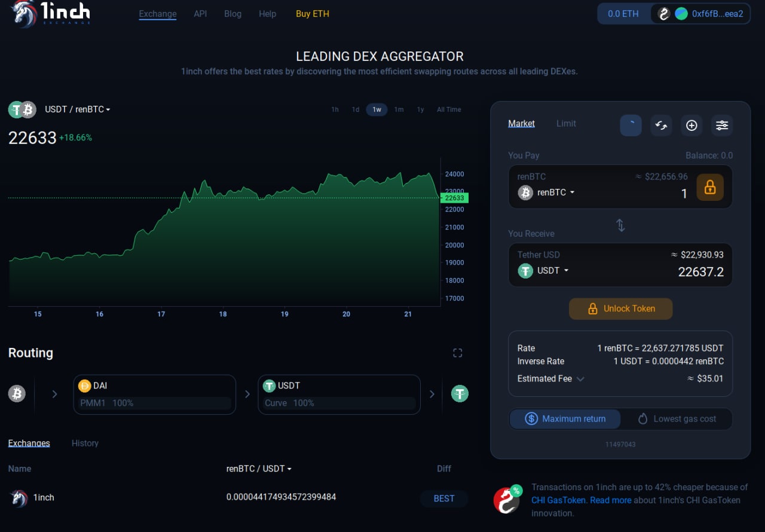The image size is (765, 532).
Task: Set chart range to All Time
Action: click(449, 109)
